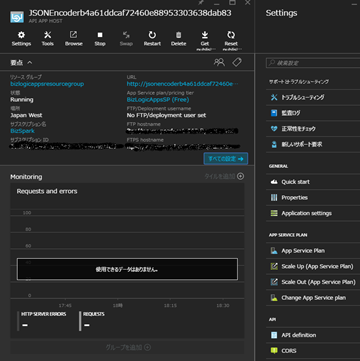Open the BizLogicAppsSP (Free) plan link

click(158, 100)
